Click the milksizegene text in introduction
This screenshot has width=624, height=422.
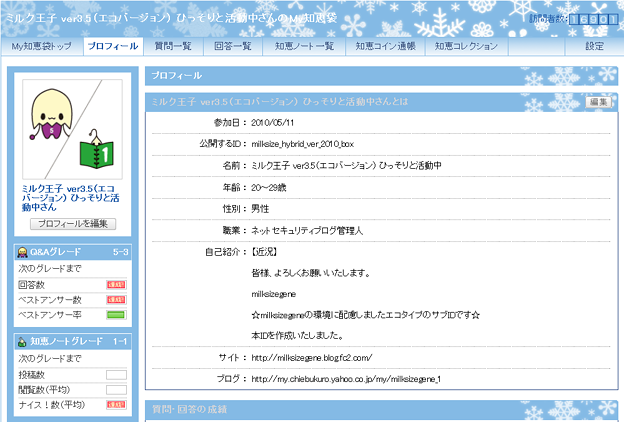(x=273, y=294)
